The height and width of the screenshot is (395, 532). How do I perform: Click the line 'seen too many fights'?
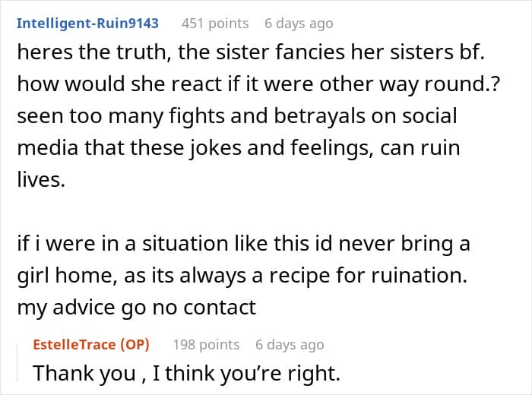click(x=237, y=116)
